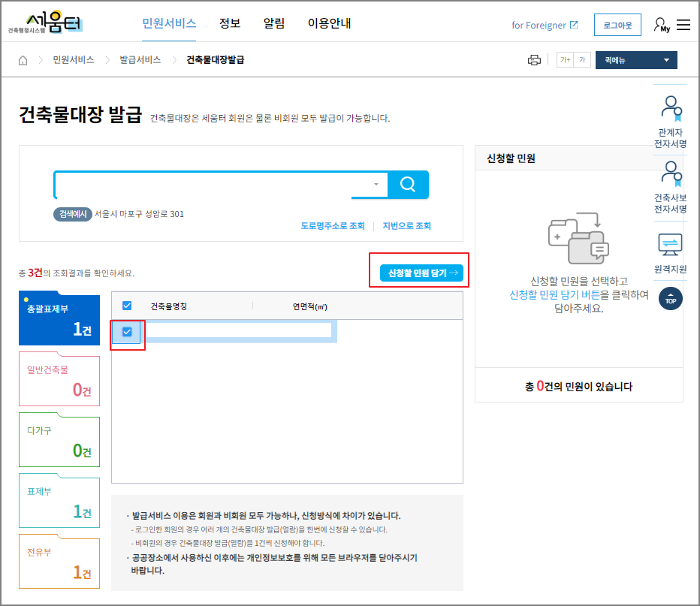Uncheck the selected building row checkbox

[127, 331]
